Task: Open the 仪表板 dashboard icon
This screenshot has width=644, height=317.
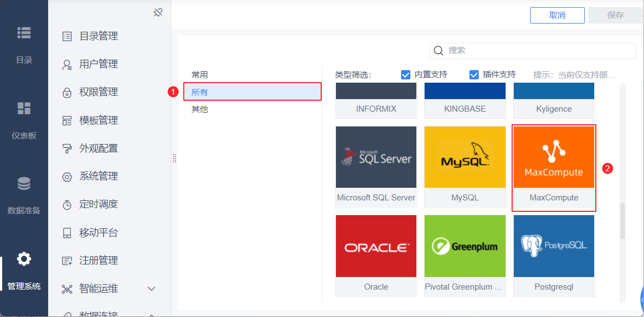Action: click(x=24, y=108)
